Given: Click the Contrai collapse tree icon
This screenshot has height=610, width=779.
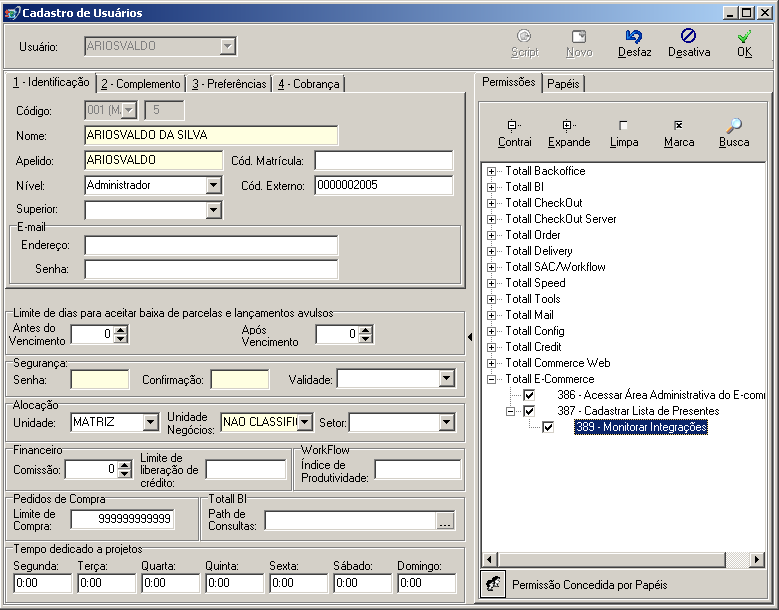Looking at the screenshot, I should click(514, 126).
